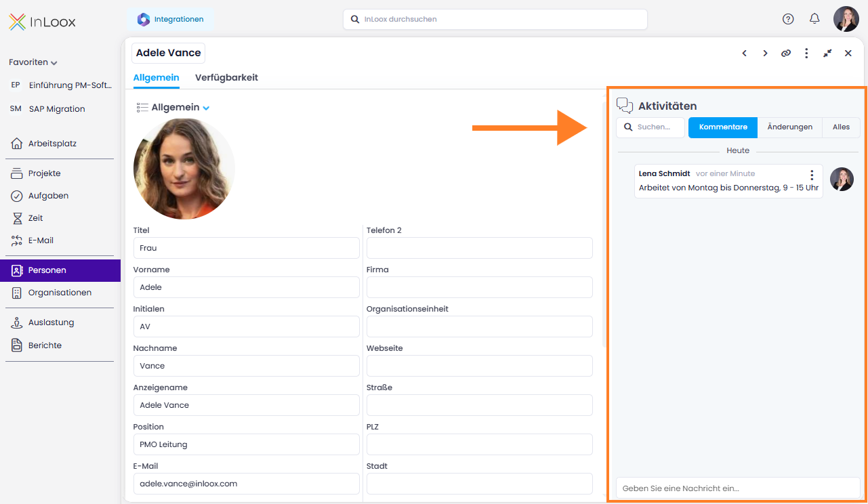The width and height of the screenshot is (868, 504).
Task: Go to previous person arrow
Action: [744, 53]
